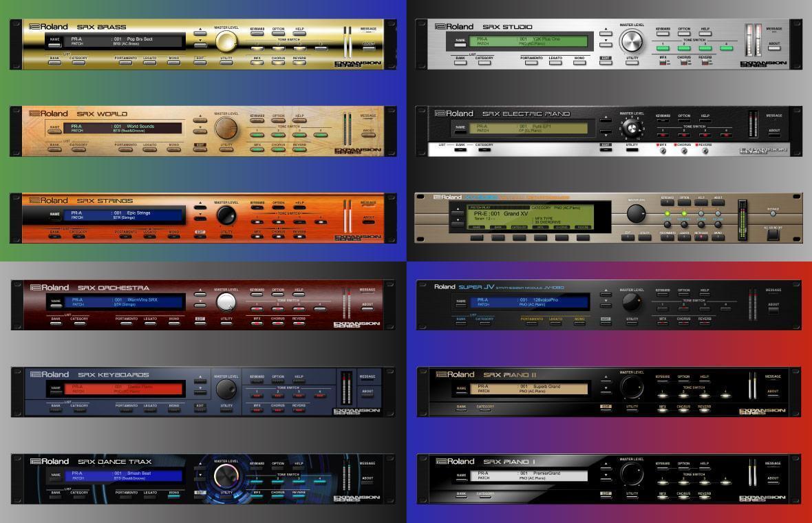The height and width of the screenshot is (523, 812).
Task: Click the ALL SOUND OFF button on XV-5080
Action: pyautogui.click(x=773, y=233)
